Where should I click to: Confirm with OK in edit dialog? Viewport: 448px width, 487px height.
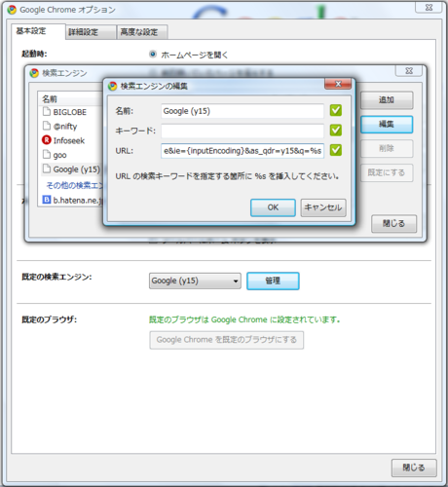point(273,207)
